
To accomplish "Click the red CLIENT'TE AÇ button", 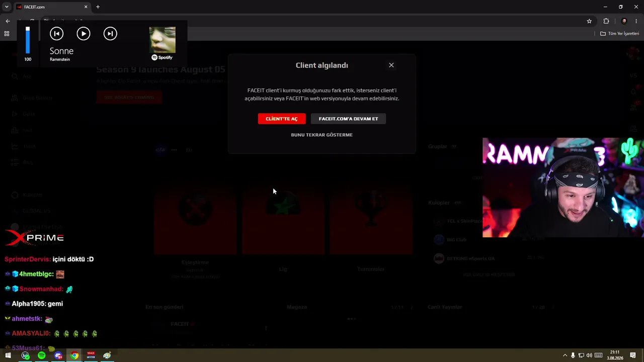I will (282, 119).
